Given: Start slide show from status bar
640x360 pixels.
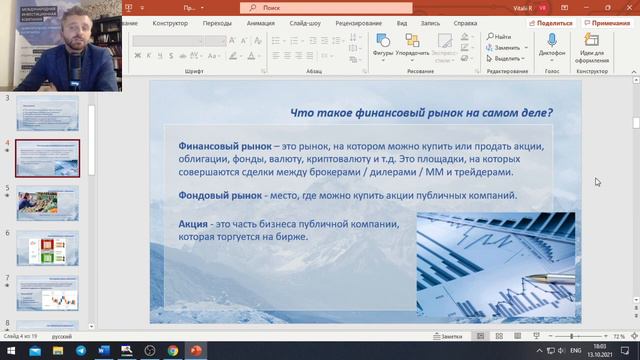Looking at the screenshot, I should click(x=536, y=336).
